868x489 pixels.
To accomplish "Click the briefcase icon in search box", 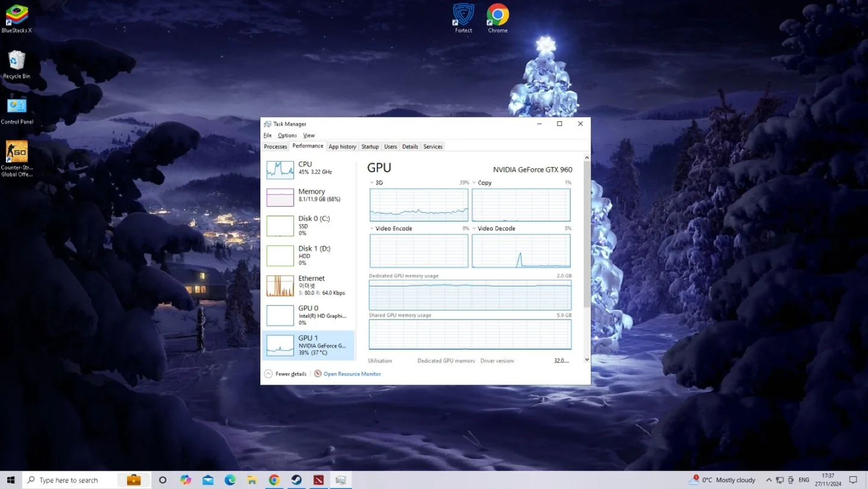I will coord(134,480).
